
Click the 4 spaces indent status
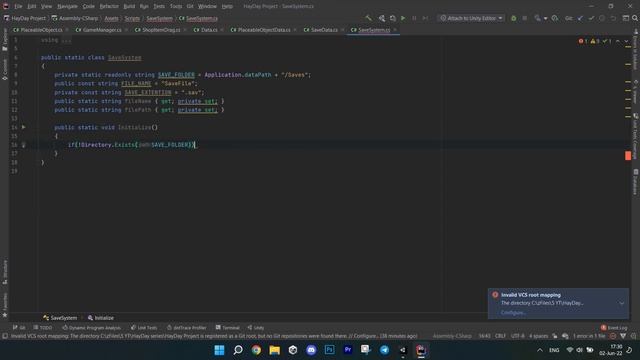click(x=539, y=336)
